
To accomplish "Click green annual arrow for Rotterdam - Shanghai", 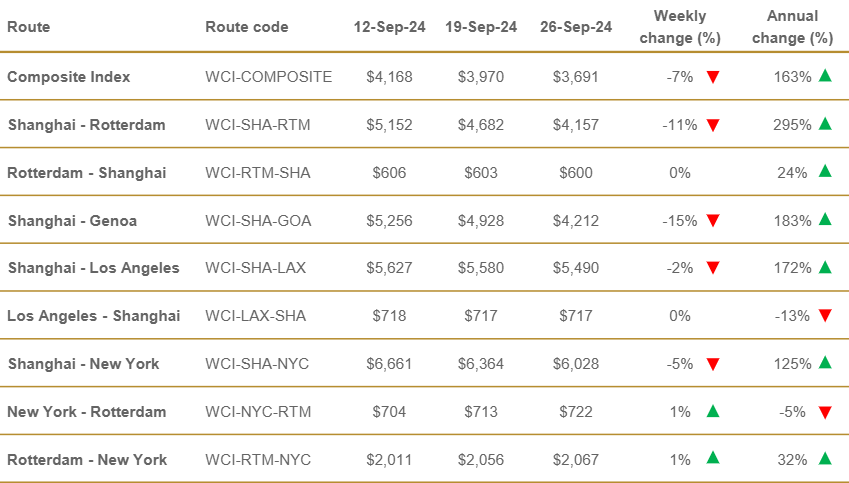I will pyautogui.click(x=825, y=171).
